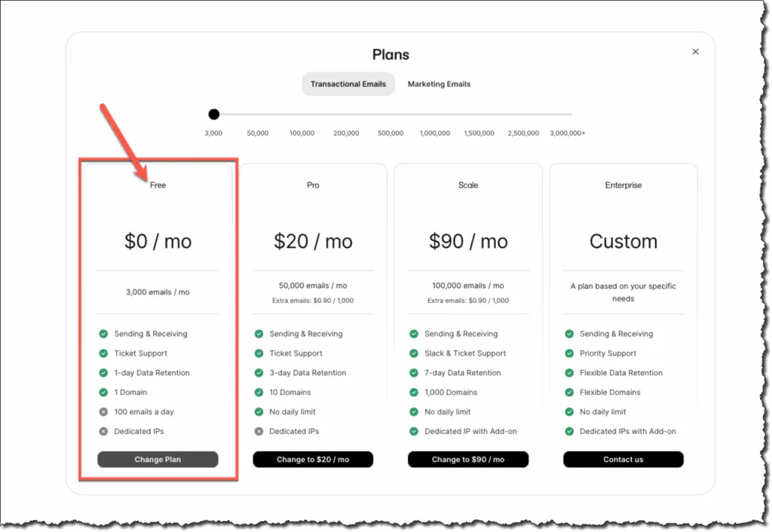Click the Enterprise plan No daily limit check icon

tap(569, 412)
